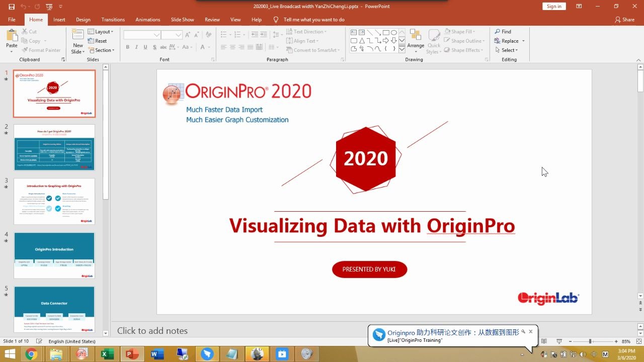This screenshot has height=362, width=644.
Task: Expand the shapes gallery More arrow
Action: point(401,49)
